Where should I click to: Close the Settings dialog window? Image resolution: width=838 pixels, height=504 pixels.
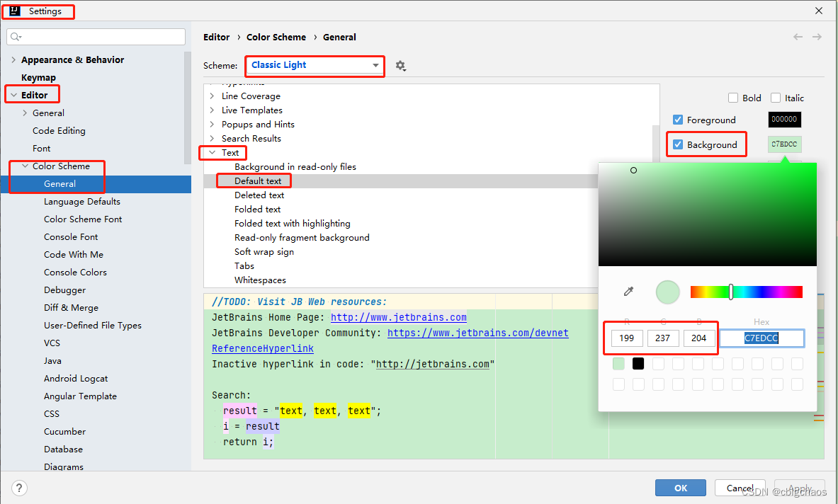click(x=818, y=11)
